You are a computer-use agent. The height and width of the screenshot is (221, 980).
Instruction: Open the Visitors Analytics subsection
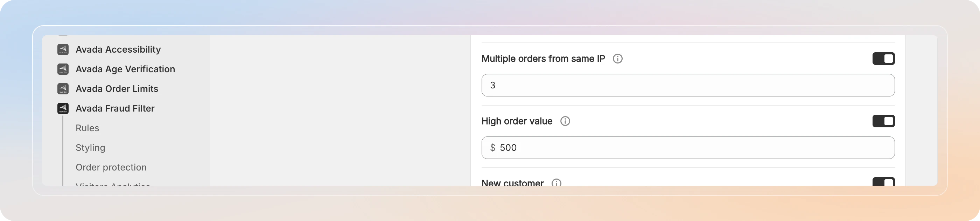pos(113,184)
